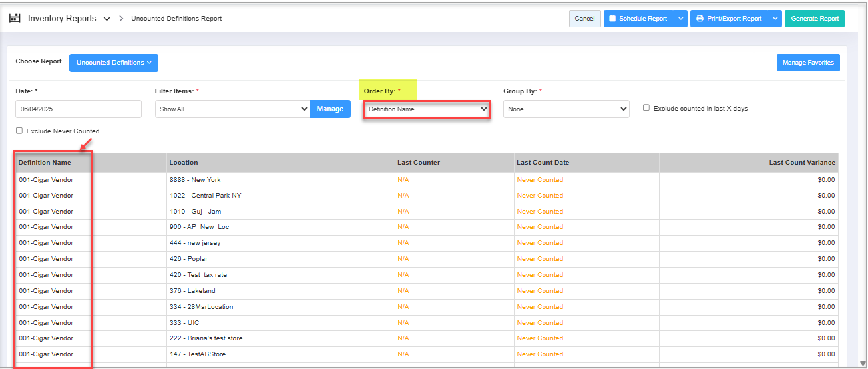
Task: Click the green Generate Report button
Action: click(814, 19)
